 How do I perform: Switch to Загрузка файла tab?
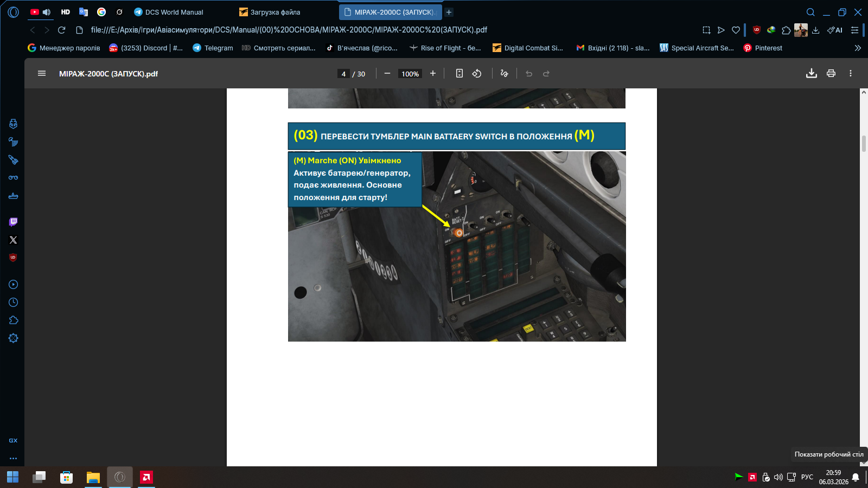click(x=275, y=12)
